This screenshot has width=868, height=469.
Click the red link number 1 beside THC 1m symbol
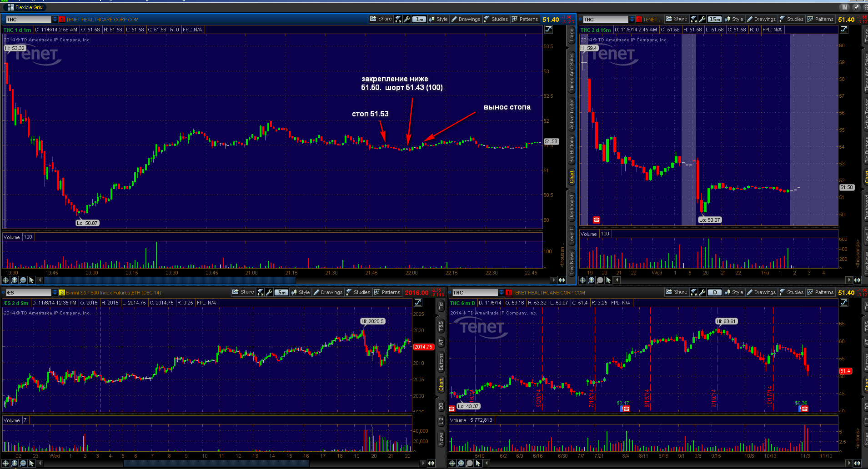[62, 20]
